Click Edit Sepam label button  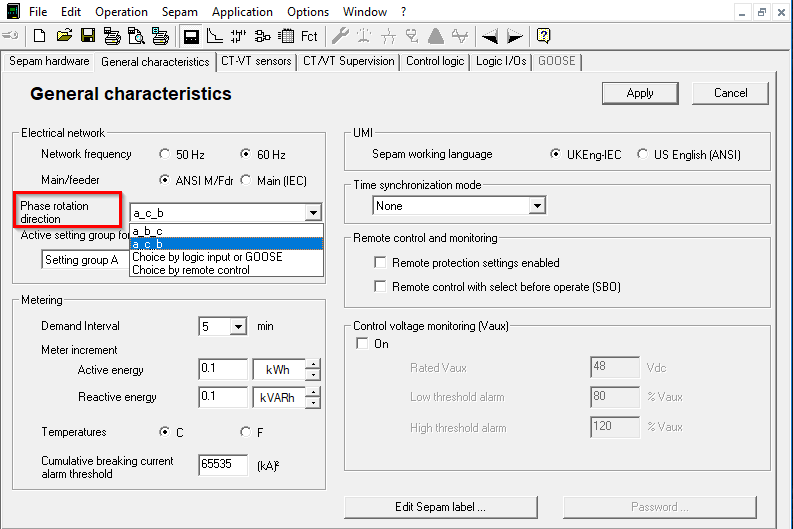[440, 507]
